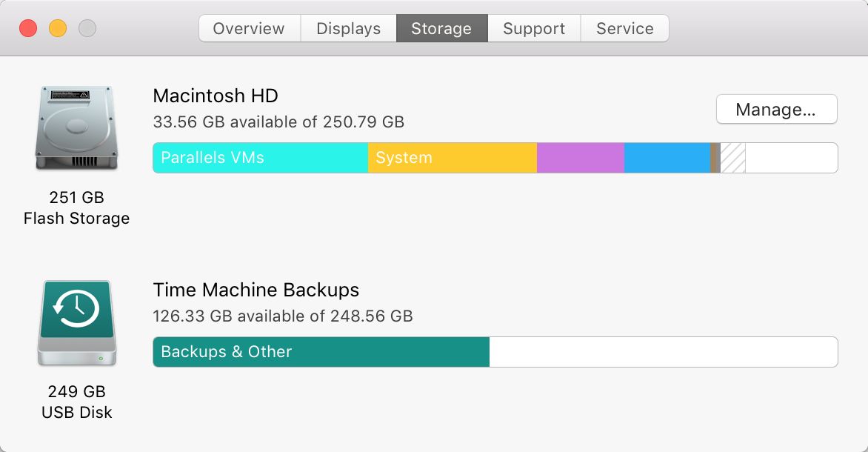
Task: Click the white free space on Macintosh HD bar
Action: (792, 158)
